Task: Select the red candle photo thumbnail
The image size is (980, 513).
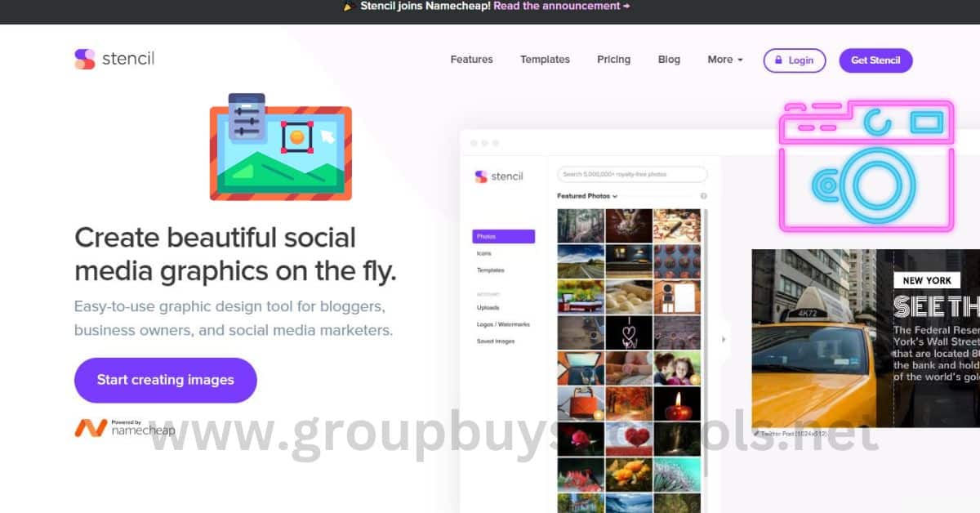Action: point(677,404)
